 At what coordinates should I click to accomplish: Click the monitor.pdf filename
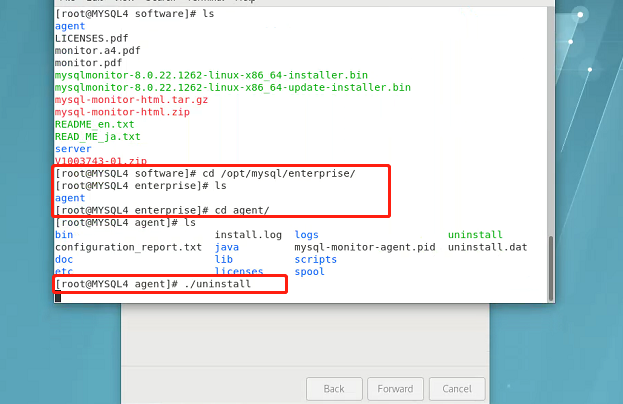(89, 63)
